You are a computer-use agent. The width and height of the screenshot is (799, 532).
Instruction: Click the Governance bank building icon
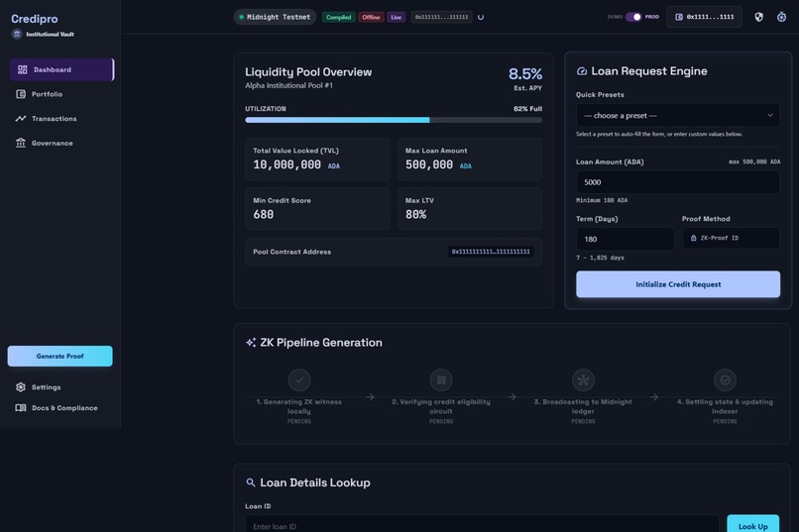[x=21, y=143]
